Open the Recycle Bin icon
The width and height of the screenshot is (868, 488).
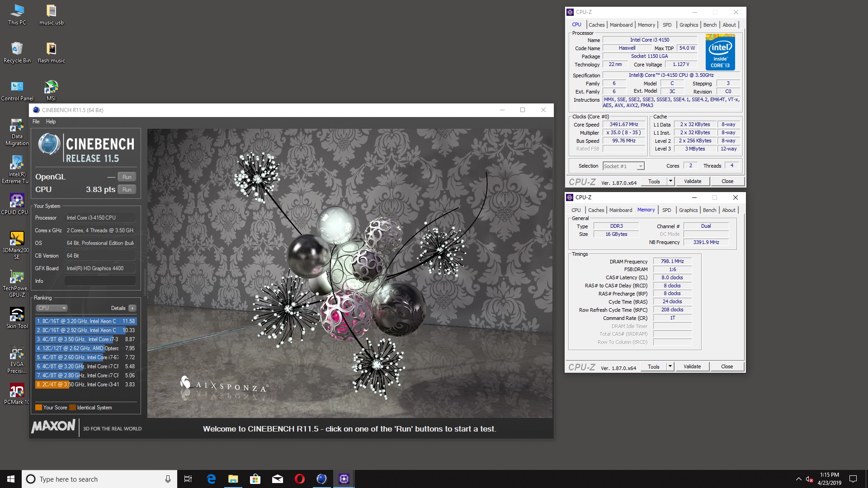click(17, 52)
